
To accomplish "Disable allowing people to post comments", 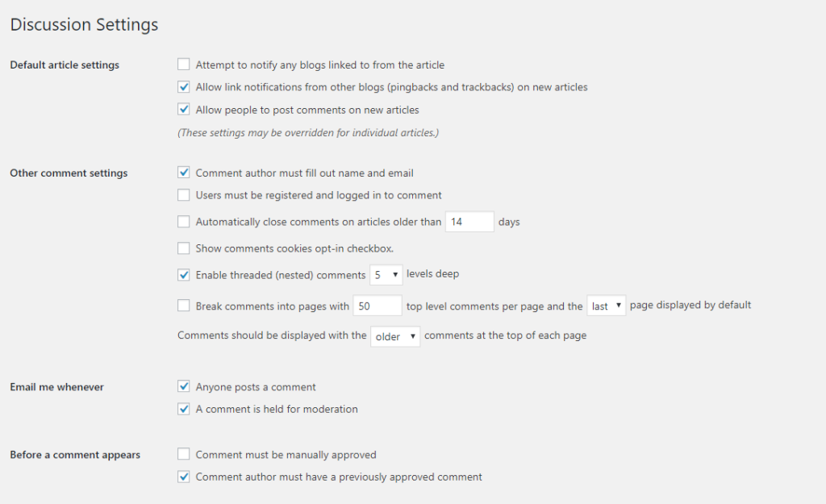I will (184, 110).
